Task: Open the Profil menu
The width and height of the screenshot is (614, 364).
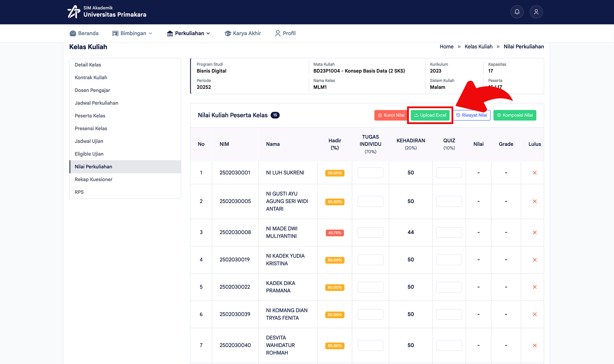Action: [285, 33]
